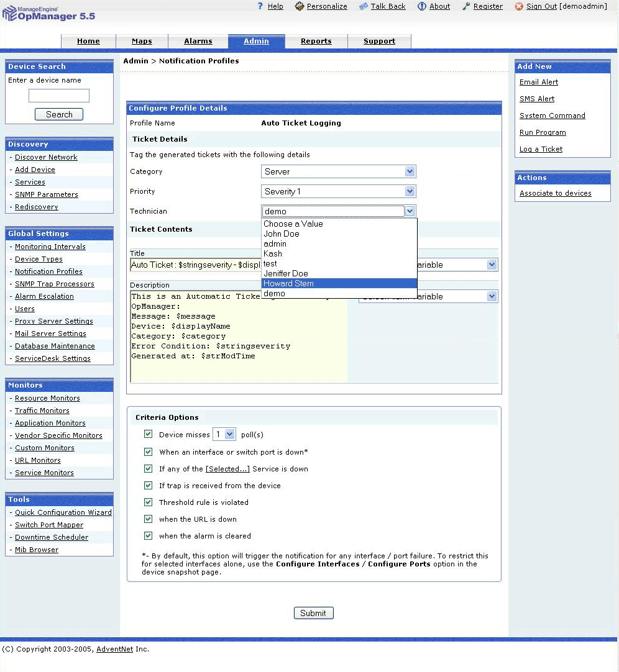The width and height of the screenshot is (619, 672).
Task: Click the Run Program link
Action: click(543, 132)
